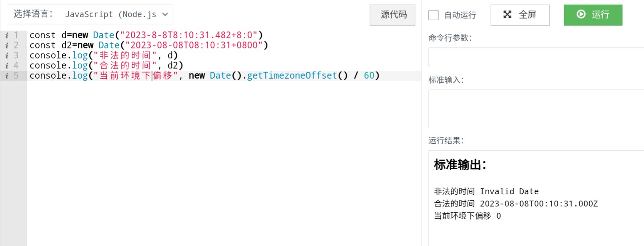
Task: Click the info icon beside line 4
Action: (6, 65)
